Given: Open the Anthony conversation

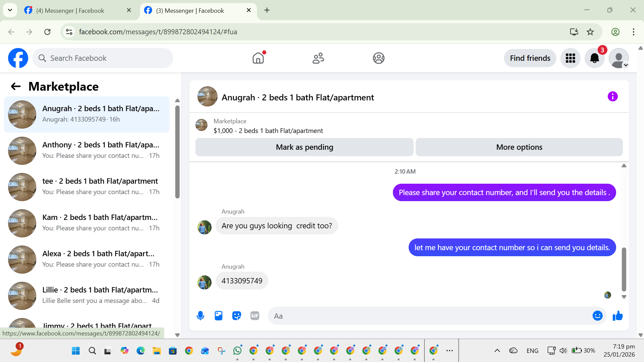Looking at the screenshot, I should point(87,151).
